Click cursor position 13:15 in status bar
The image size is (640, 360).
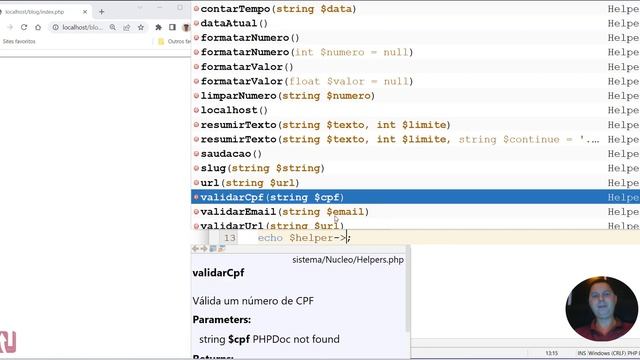point(551,353)
